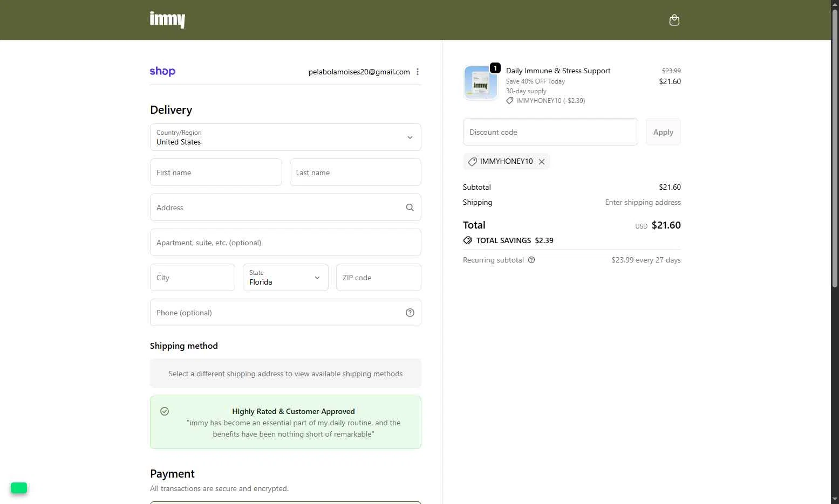Click the Discount code field

tap(550, 132)
